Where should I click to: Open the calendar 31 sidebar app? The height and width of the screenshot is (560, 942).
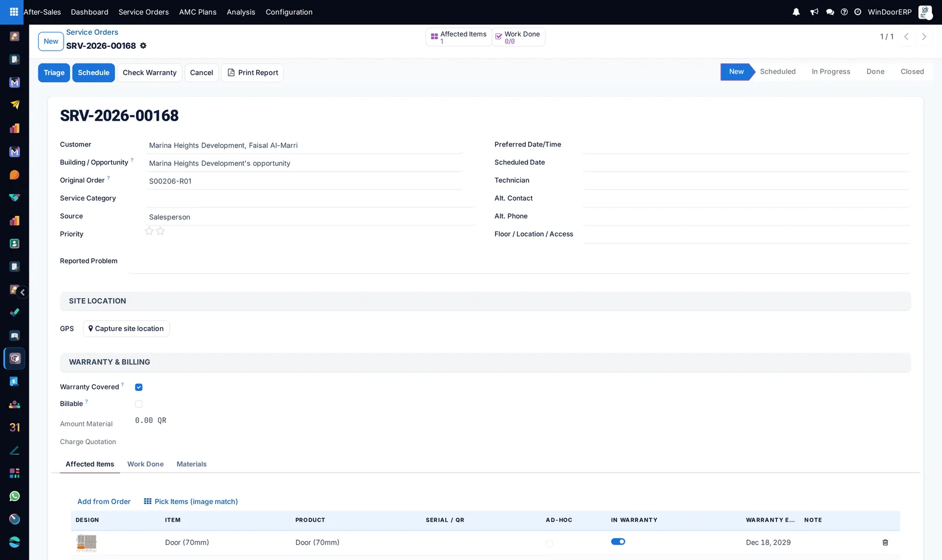[15, 427]
